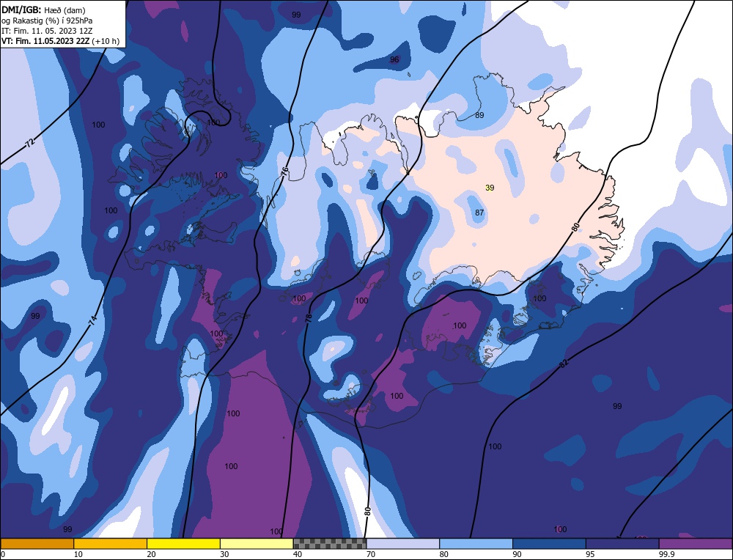Pick the light blue 80–90 legend swatch
This screenshot has height=560, width=733.
476,544
